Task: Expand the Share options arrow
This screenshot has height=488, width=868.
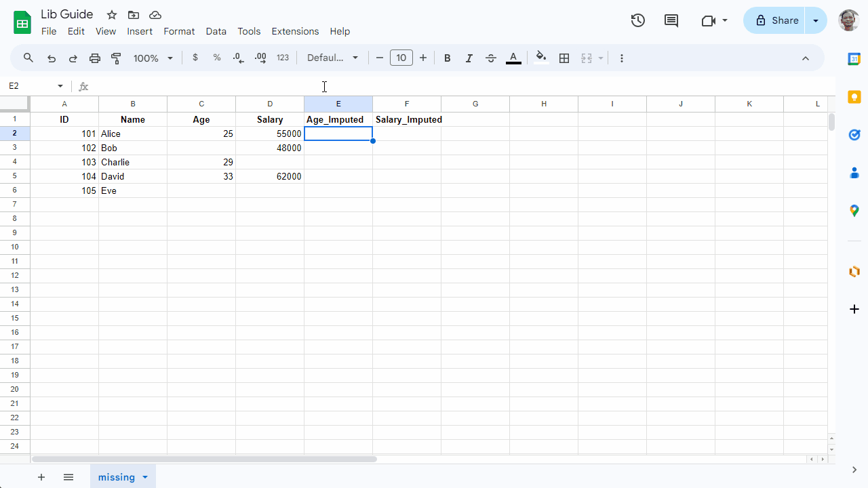Action: (816, 20)
